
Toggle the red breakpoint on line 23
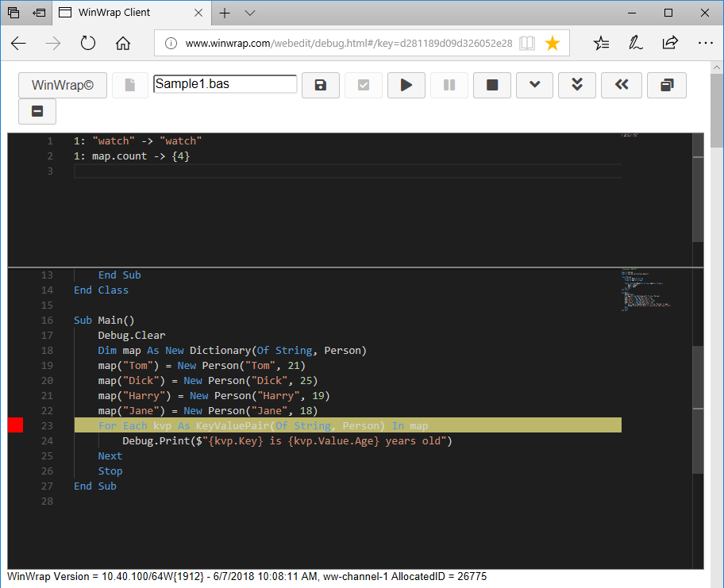pos(15,426)
